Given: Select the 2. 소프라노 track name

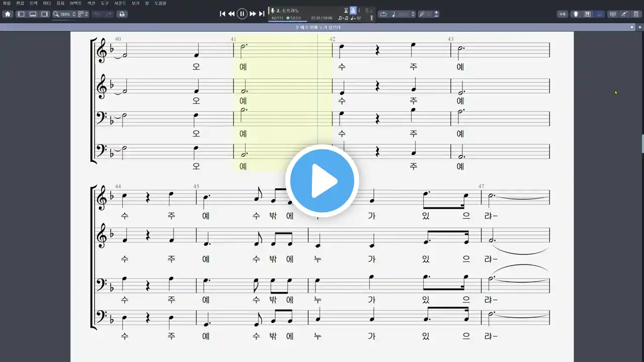Looking at the screenshot, I should pyautogui.click(x=287, y=11).
